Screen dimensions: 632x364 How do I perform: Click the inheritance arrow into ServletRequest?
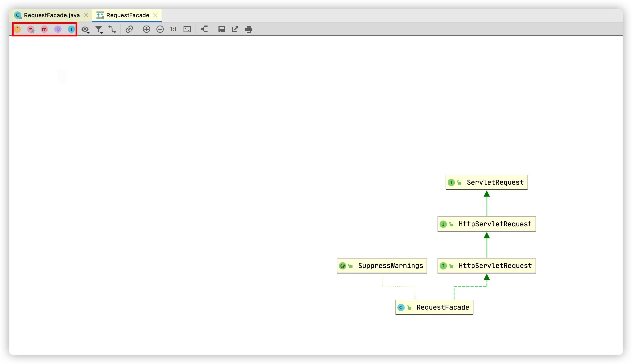coord(487,203)
